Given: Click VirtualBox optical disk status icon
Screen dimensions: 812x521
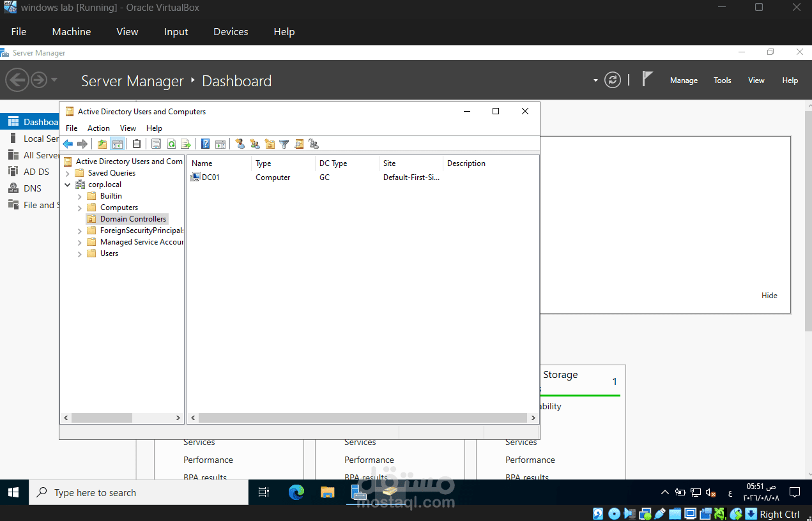Looking at the screenshot, I should (x=614, y=514).
